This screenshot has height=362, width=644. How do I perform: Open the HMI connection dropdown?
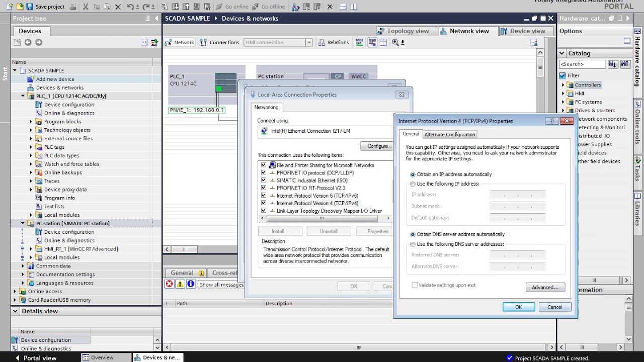[x=309, y=42]
